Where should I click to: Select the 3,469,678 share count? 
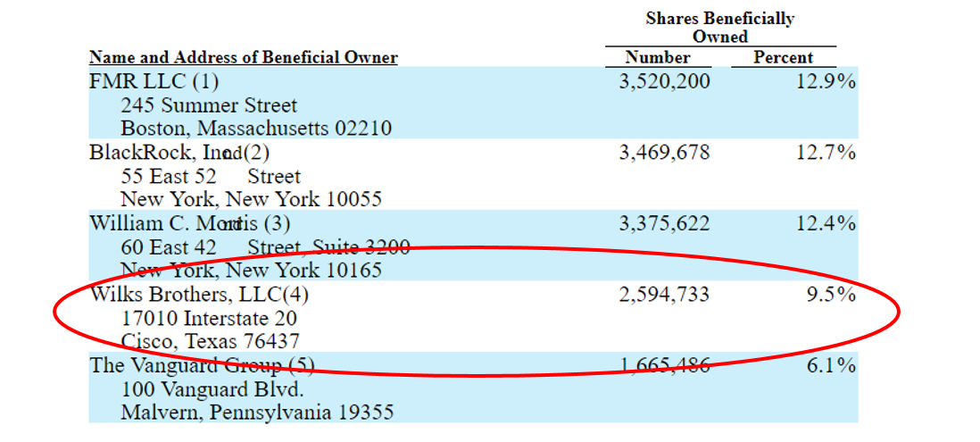(664, 153)
